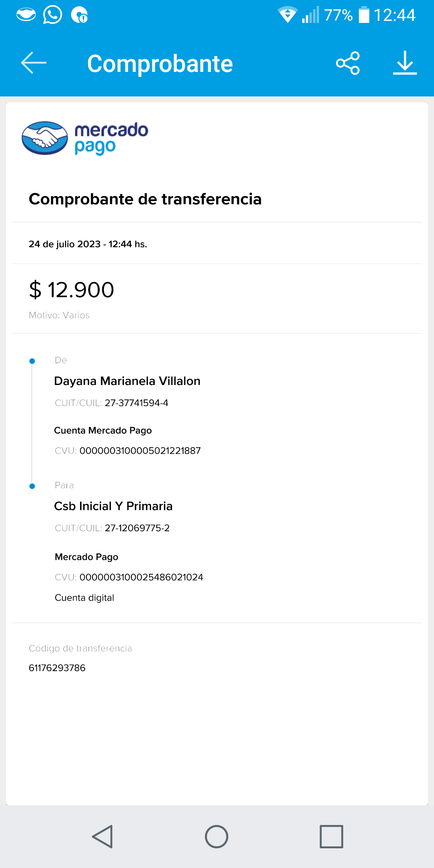
Task: Tap sender name Dayana Marianela Villalon
Action: point(127,381)
